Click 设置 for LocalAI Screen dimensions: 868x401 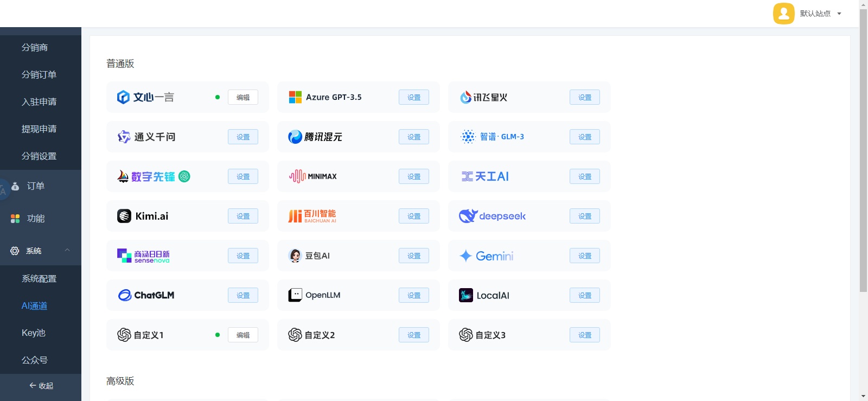coord(585,295)
